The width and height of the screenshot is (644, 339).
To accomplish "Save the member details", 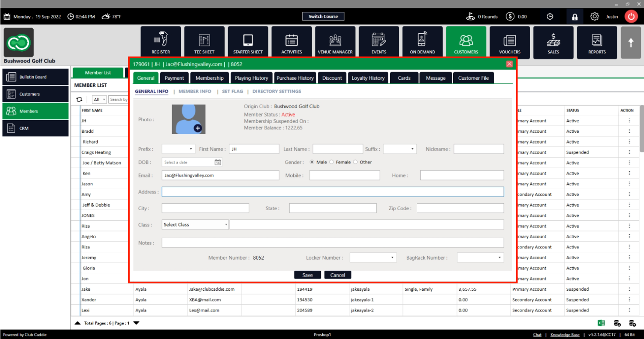I will click(x=307, y=275).
